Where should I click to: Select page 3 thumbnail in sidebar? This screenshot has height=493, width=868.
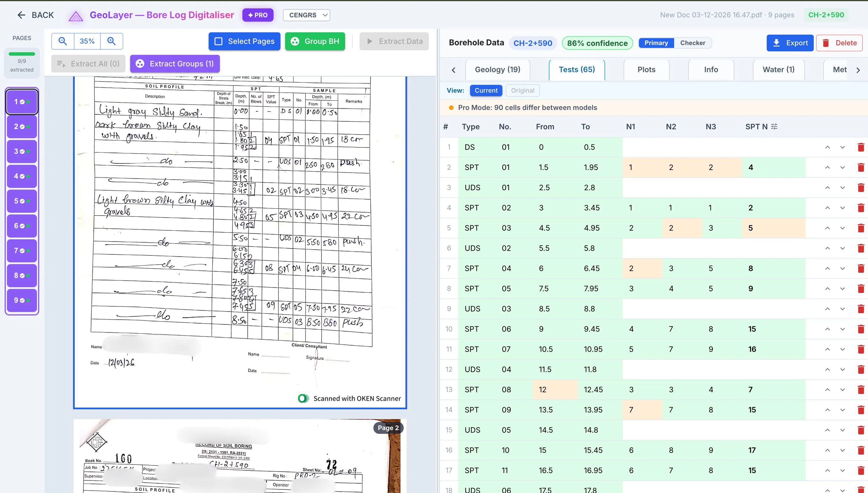(22, 151)
